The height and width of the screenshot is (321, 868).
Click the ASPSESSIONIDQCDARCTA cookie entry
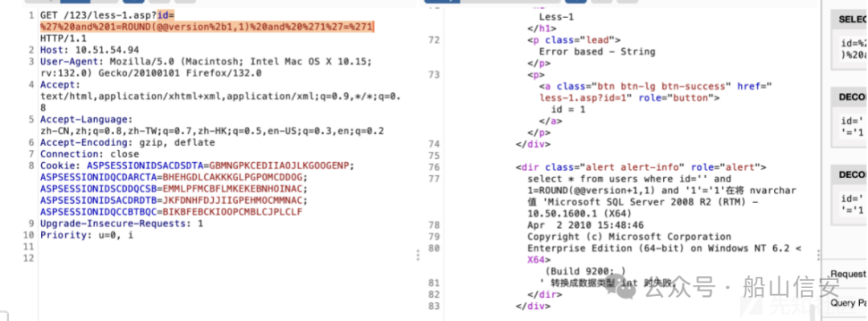(174, 177)
